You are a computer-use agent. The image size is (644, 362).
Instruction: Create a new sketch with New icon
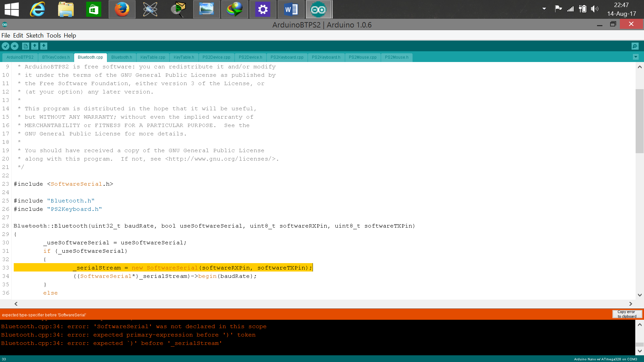click(x=25, y=46)
